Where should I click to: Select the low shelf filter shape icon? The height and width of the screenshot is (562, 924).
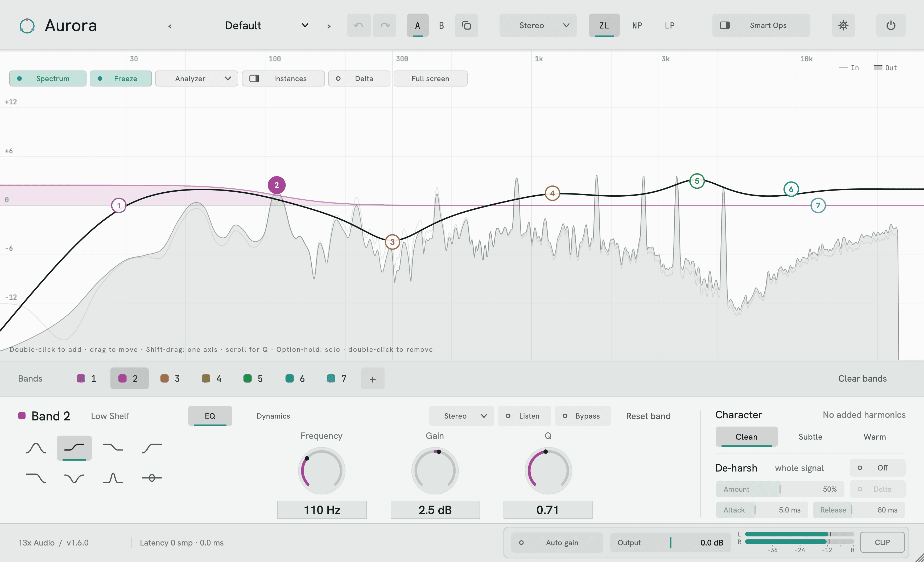(x=74, y=448)
